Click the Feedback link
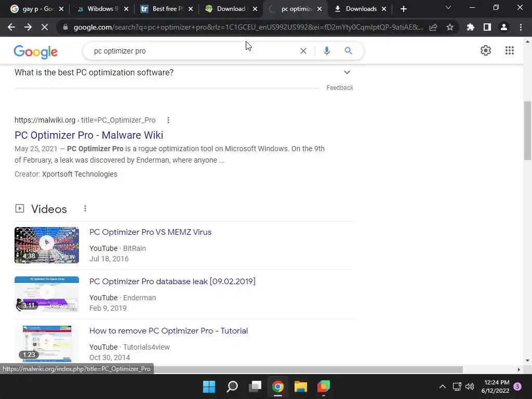 tap(340, 87)
